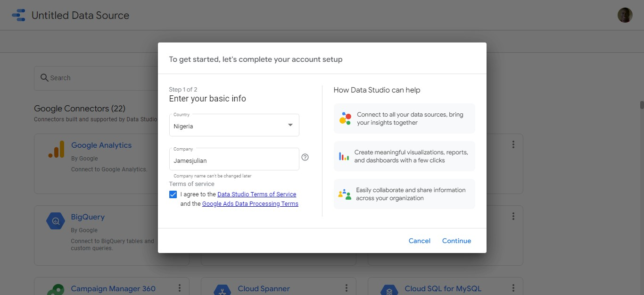Uncheck the Terms of Service agreement checkbox

(x=173, y=194)
